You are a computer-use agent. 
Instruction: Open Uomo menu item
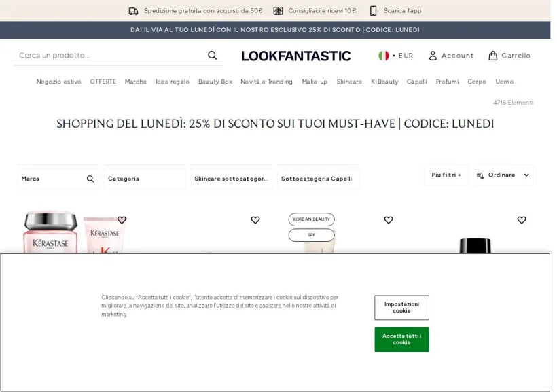pos(505,82)
